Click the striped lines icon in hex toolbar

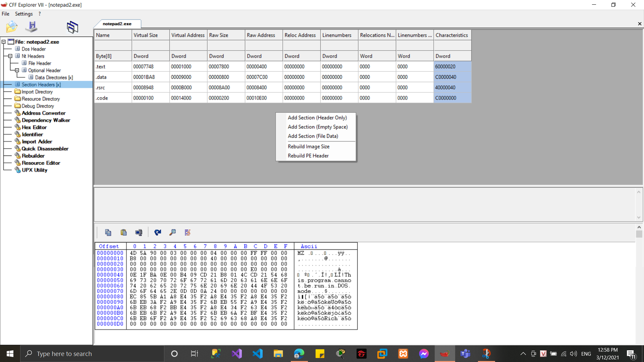tap(187, 232)
